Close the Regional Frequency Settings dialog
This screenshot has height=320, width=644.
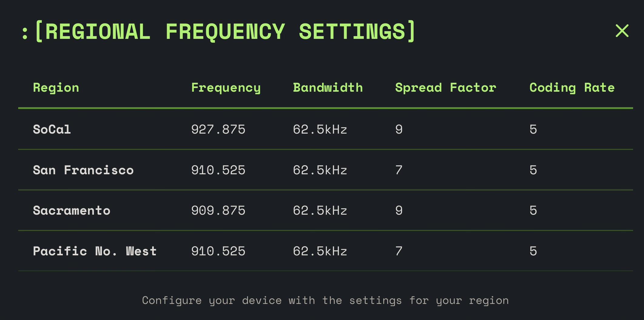622,31
